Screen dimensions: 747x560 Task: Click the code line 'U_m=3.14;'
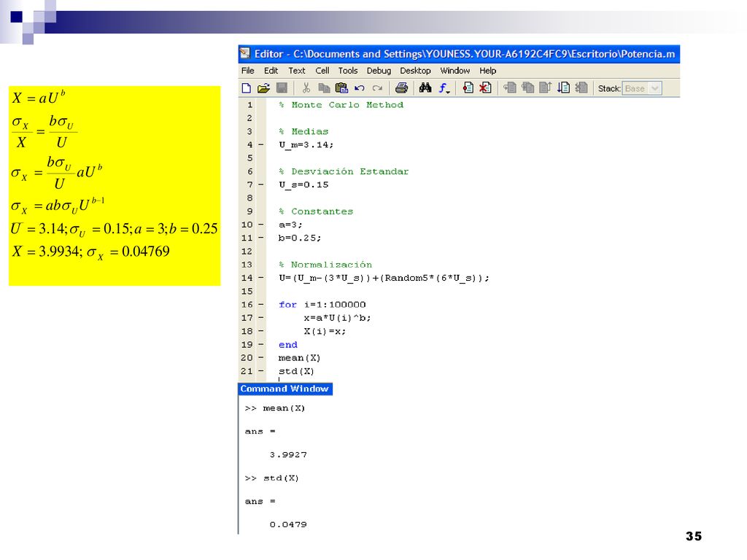(x=306, y=145)
